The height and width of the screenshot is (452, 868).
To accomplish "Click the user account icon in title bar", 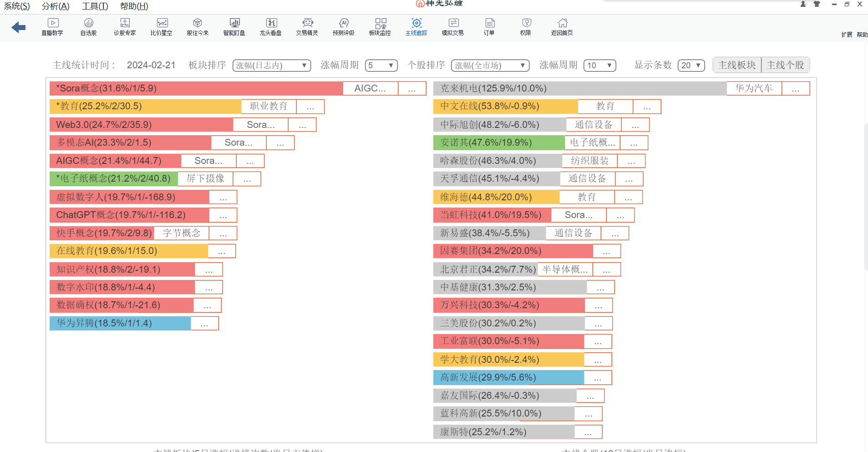I will tap(803, 4).
